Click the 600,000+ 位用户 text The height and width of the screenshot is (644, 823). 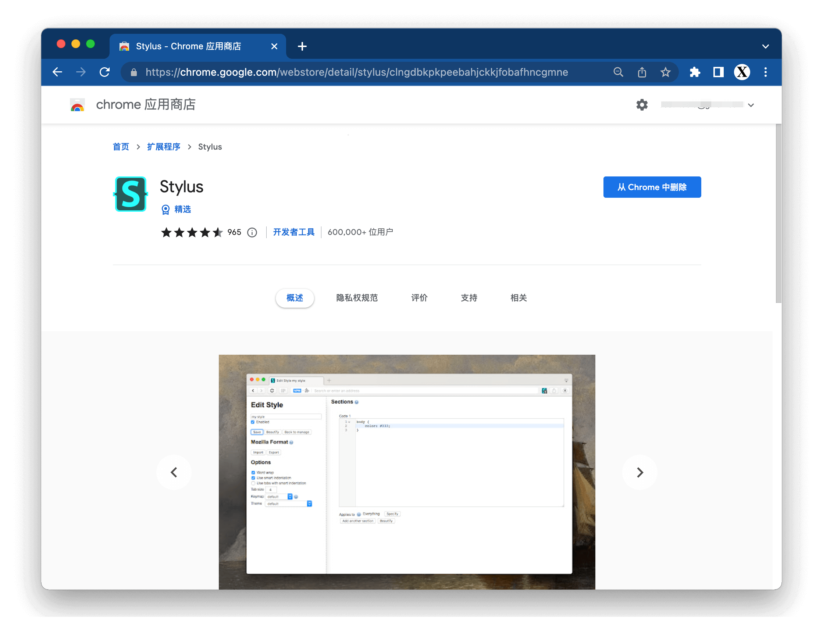[360, 232]
